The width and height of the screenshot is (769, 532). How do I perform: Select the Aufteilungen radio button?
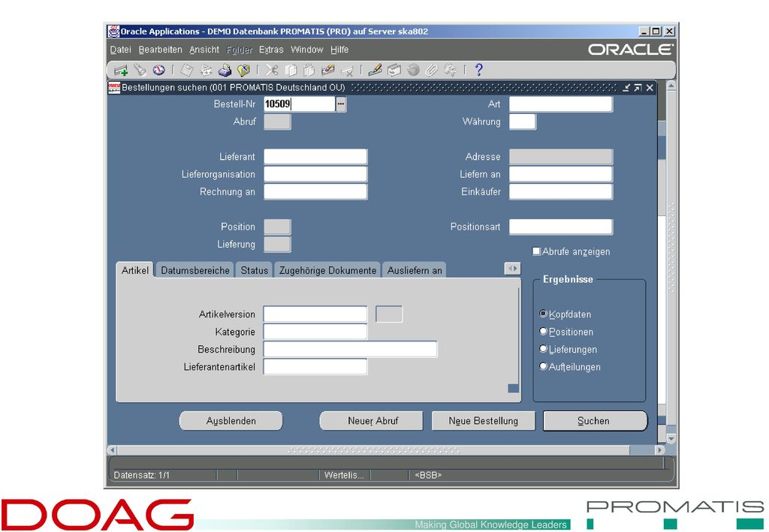point(543,366)
